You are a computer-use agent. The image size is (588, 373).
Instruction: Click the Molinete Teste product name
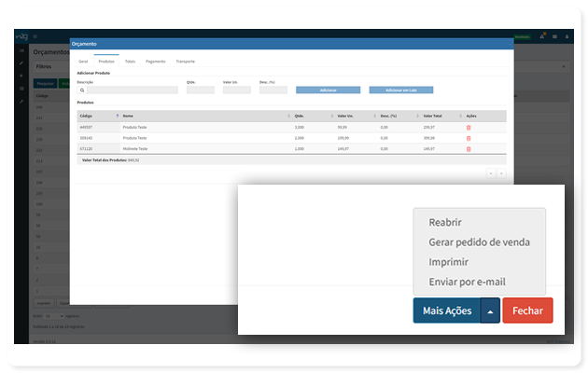135,149
